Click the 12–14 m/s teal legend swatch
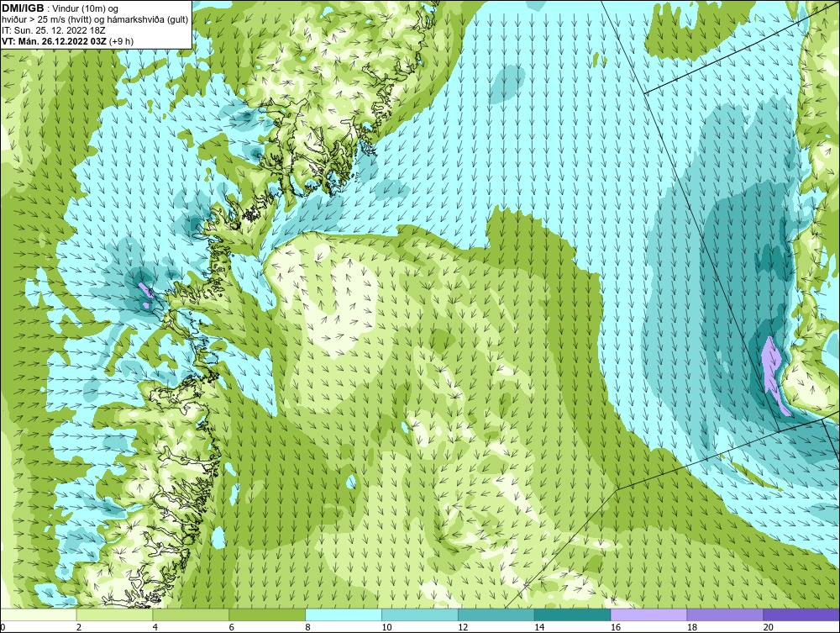 [x=496, y=615]
